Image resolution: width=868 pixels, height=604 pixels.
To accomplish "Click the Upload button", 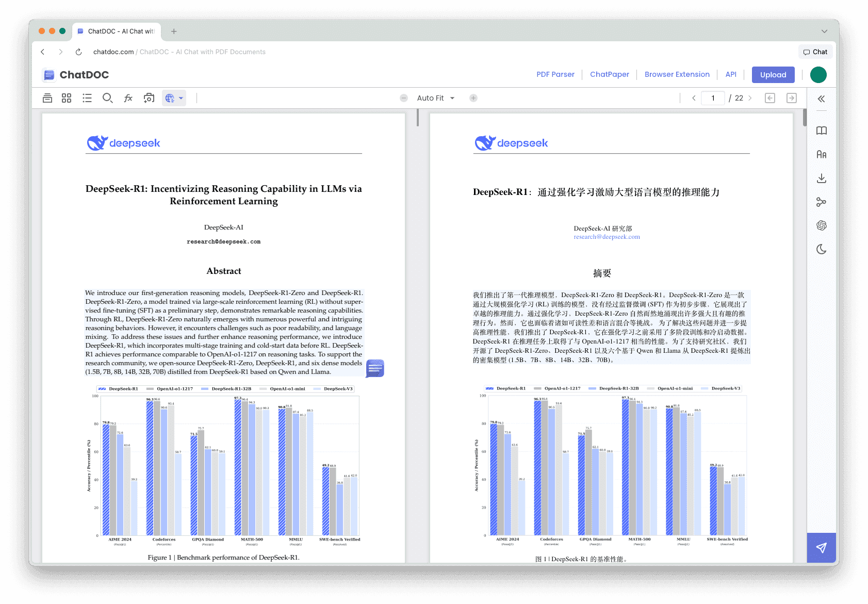I will coord(773,75).
